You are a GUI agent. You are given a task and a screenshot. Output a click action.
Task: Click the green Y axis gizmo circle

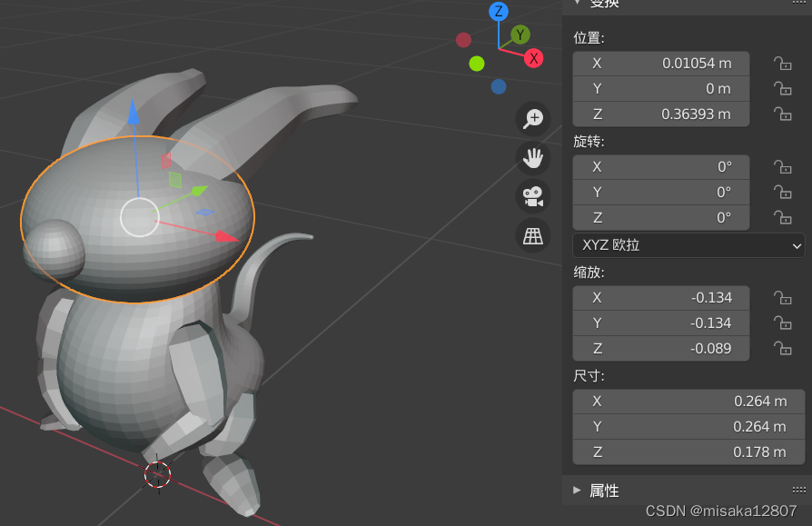(x=520, y=35)
